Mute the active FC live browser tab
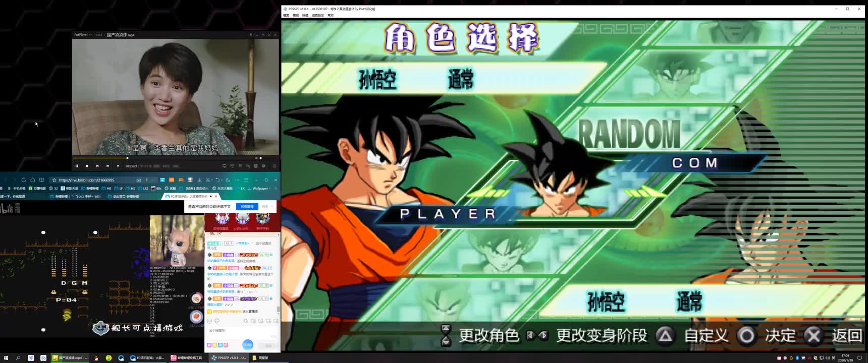The height and width of the screenshot is (363, 868). [211, 196]
